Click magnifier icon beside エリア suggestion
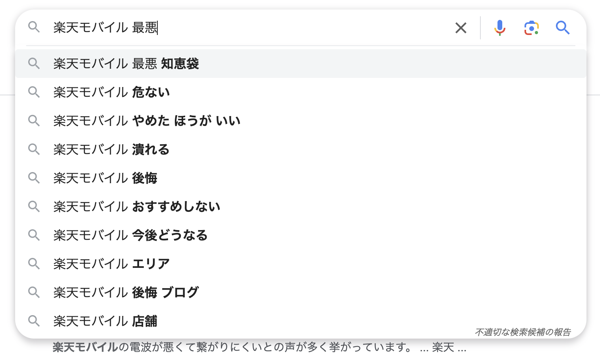 pyautogui.click(x=34, y=264)
